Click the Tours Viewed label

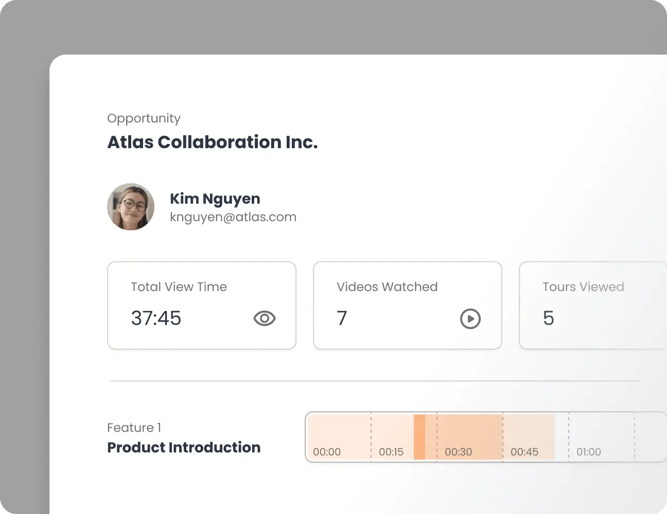pos(583,287)
